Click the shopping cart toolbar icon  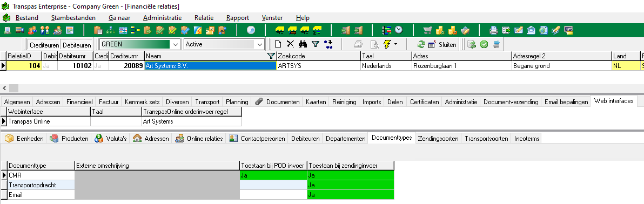coord(427,30)
